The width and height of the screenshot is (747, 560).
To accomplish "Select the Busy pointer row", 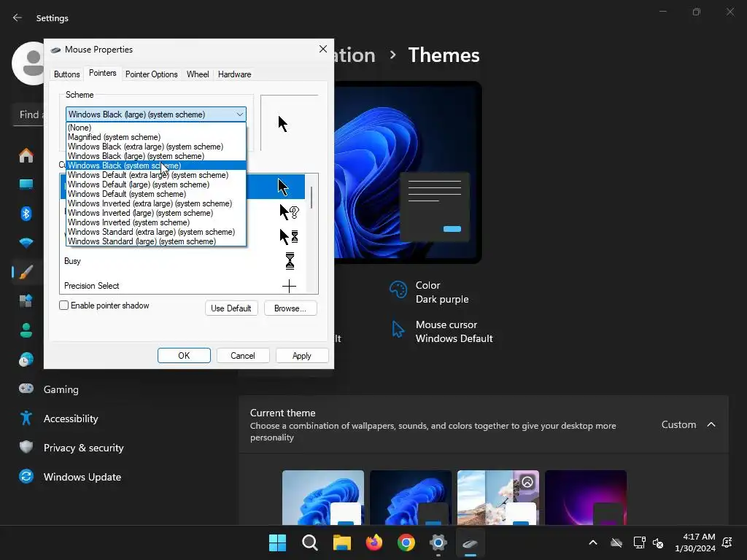I will tap(182, 261).
